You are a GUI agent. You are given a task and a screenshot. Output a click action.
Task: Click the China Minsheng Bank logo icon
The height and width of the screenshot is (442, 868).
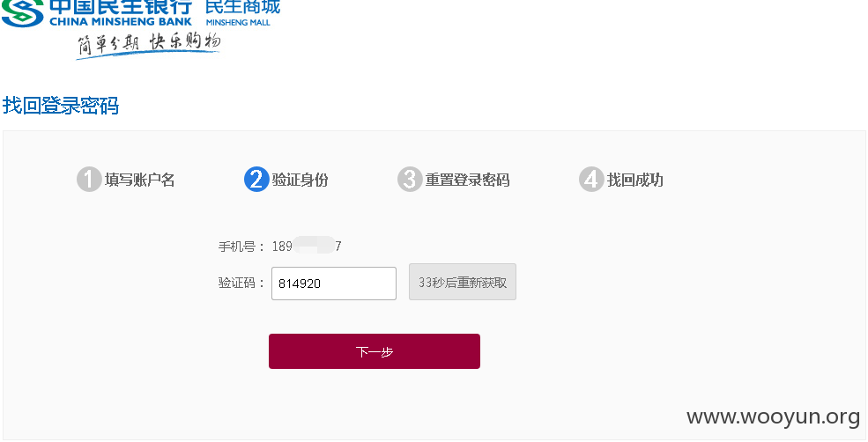[22, 12]
